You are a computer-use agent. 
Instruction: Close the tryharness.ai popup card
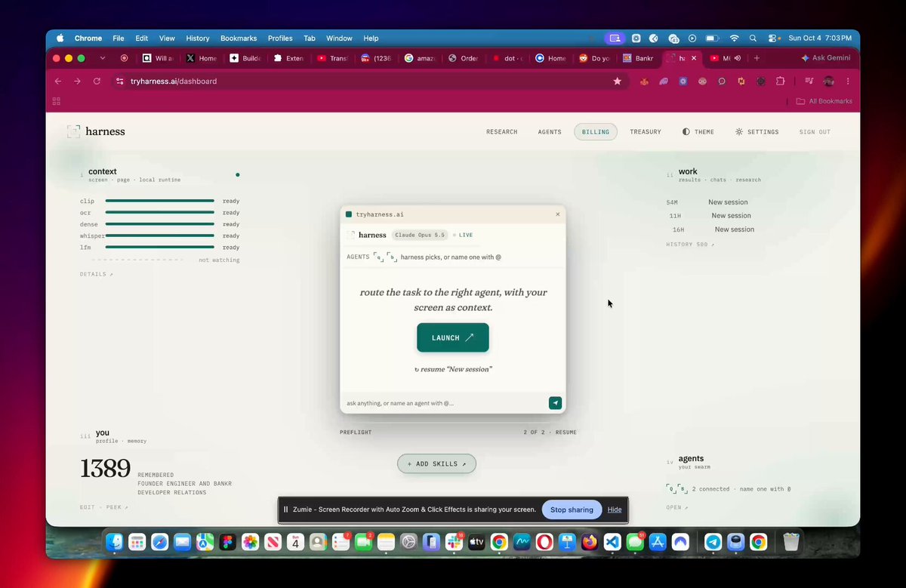(558, 214)
